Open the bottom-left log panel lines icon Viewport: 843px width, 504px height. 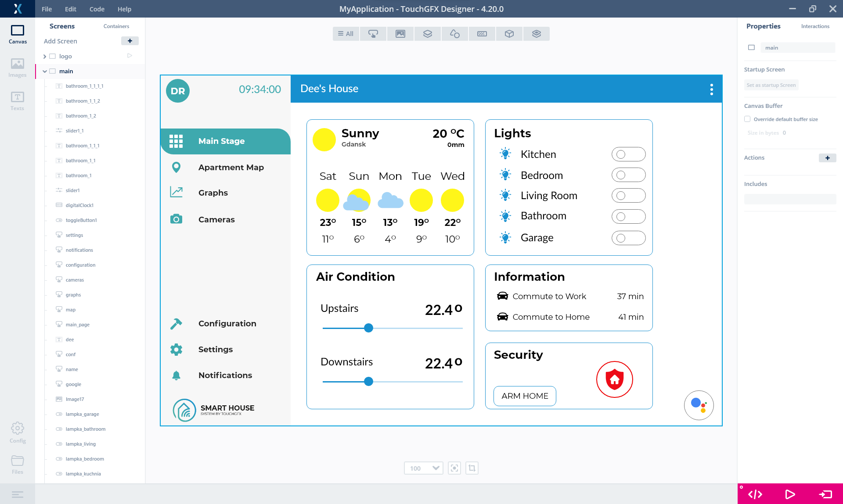tap(18, 494)
